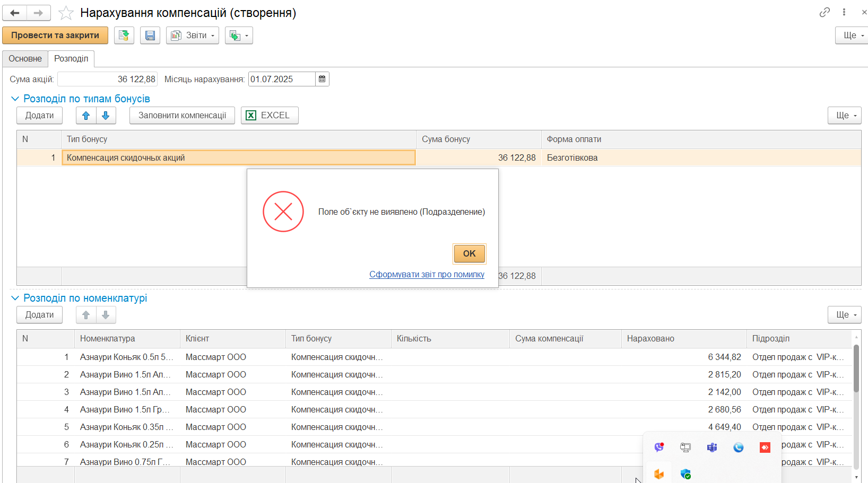868x483 pixels.
Task: Go back with the left arrow
Action: click(15, 13)
